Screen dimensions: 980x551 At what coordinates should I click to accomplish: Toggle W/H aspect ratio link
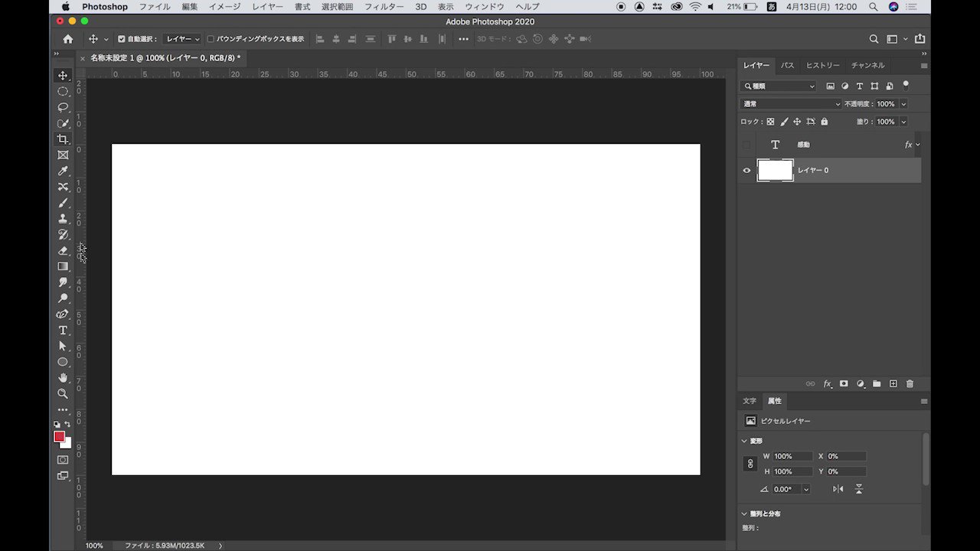click(750, 464)
